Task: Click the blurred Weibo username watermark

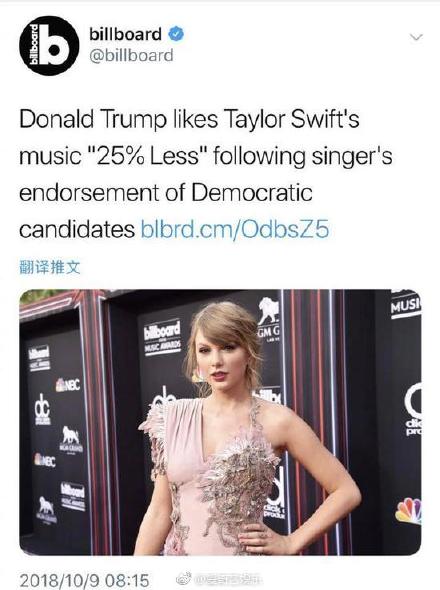Action: tap(229, 578)
